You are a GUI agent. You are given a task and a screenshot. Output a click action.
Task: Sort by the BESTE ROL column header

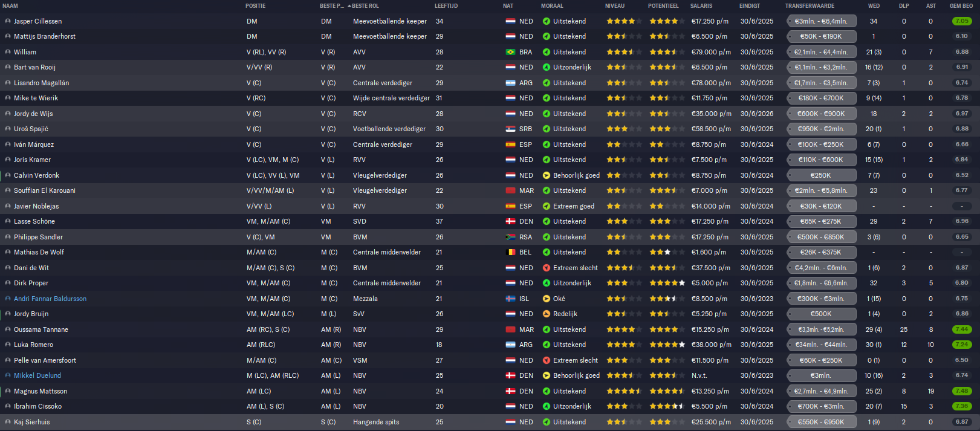pyautogui.click(x=365, y=6)
